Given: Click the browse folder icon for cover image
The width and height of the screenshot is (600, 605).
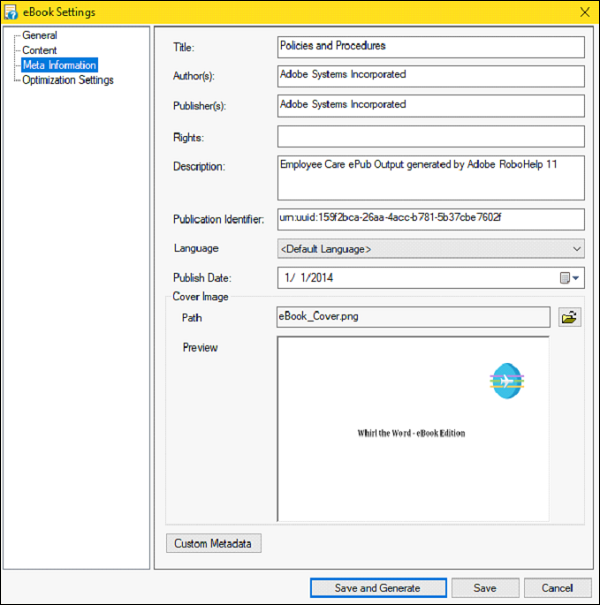Looking at the screenshot, I should pos(570,317).
